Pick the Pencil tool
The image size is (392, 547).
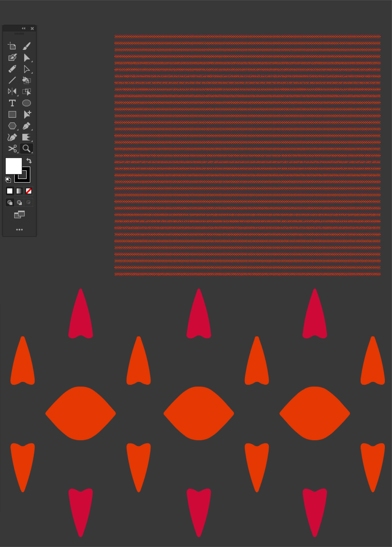coord(12,69)
